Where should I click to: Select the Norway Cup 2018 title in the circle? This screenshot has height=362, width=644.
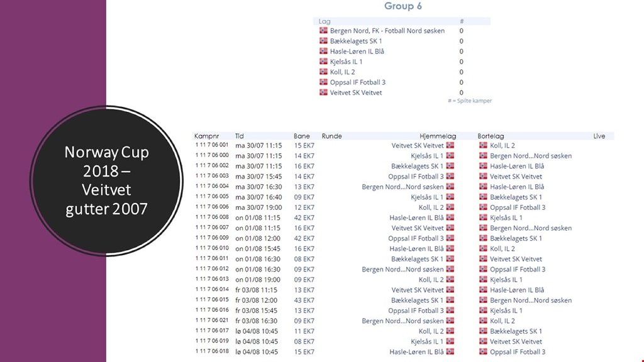pos(106,180)
